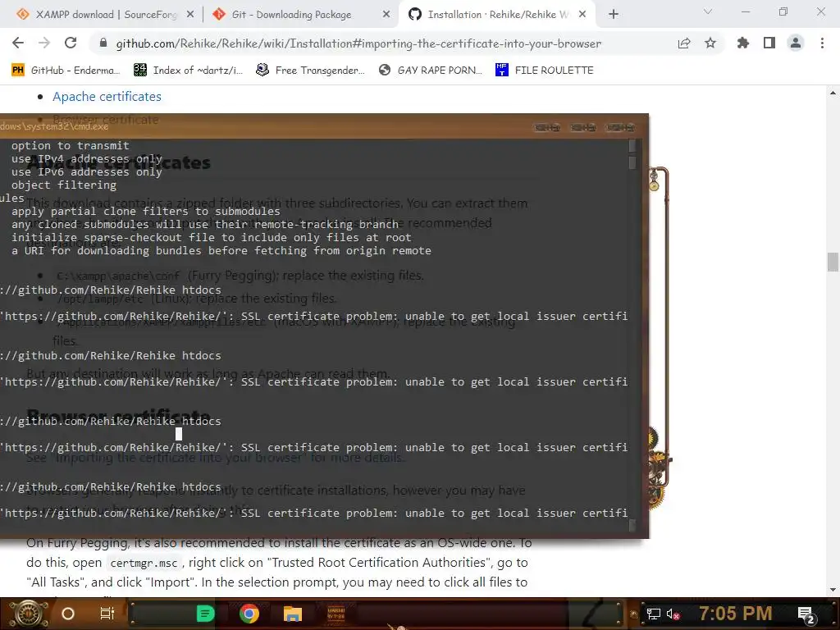The width and height of the screenshot is (840, 630).
Task: Reload the current GitHub page
Action: point(71,43)
